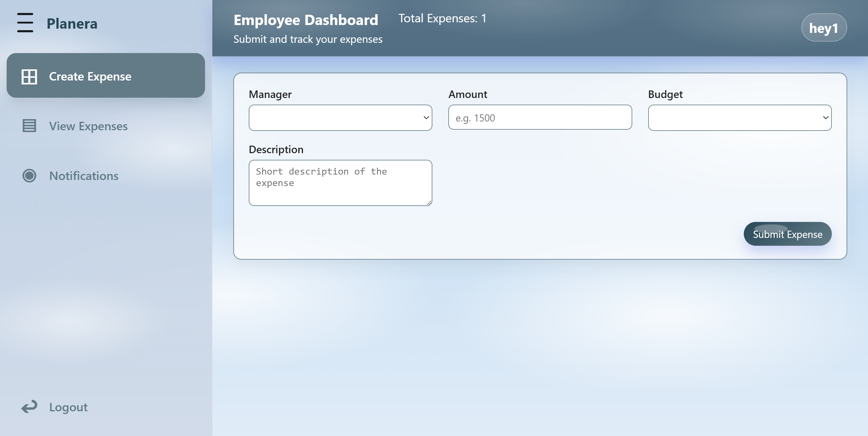Click the Submit Expense button

[x=788, y=234]
